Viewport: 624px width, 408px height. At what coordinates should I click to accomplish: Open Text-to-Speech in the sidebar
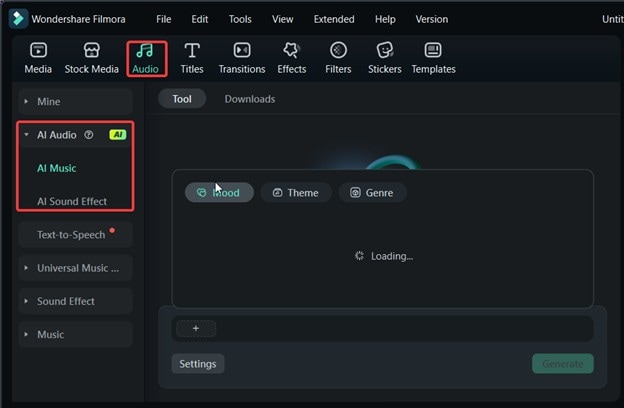pyautogui.click(x=76, y=235)
